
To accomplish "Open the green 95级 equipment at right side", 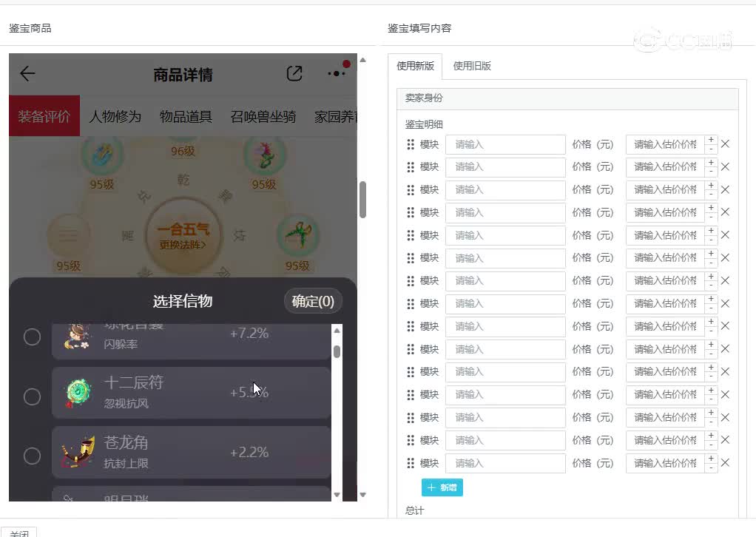I will [297, 235].
